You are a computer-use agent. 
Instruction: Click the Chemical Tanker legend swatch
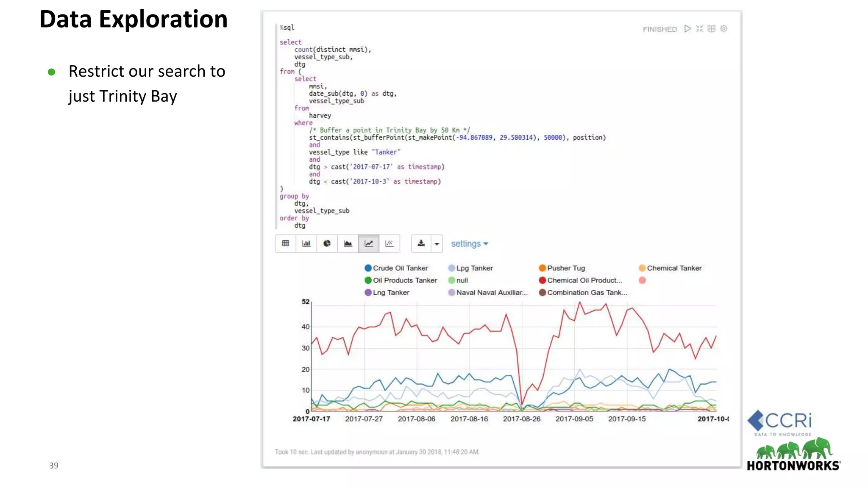click(642, 268)
